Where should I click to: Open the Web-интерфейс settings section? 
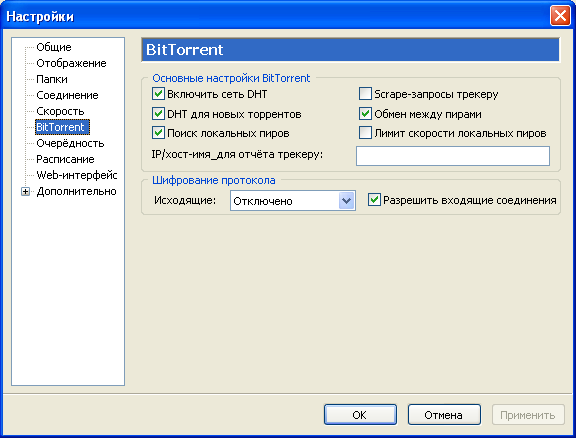click(77, 175)
